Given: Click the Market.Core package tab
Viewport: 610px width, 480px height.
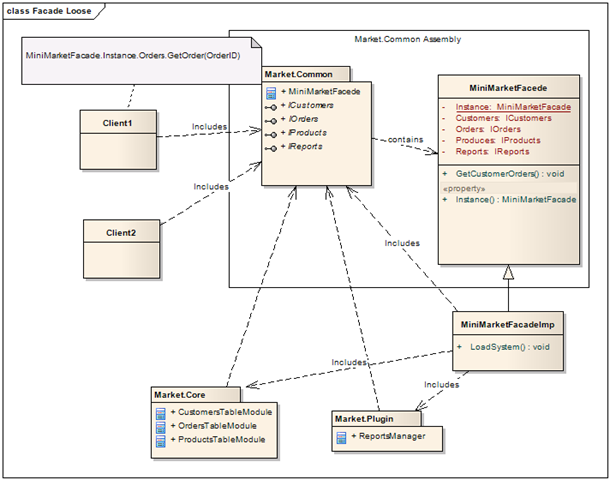Looking at the screenshot, I should (196, 395).
